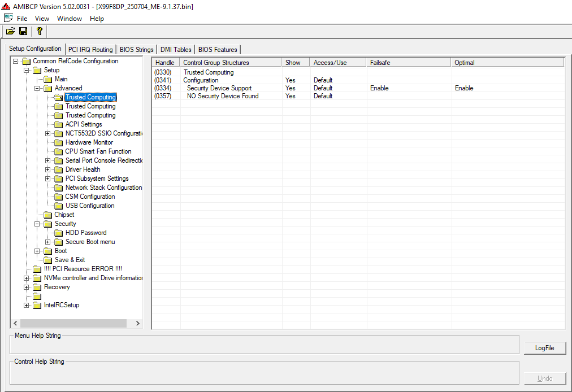572x392 pixels.
Task: Click tree horizontal scrollbar left arrow
Action: pyautogui.click(x=15, y=324)
